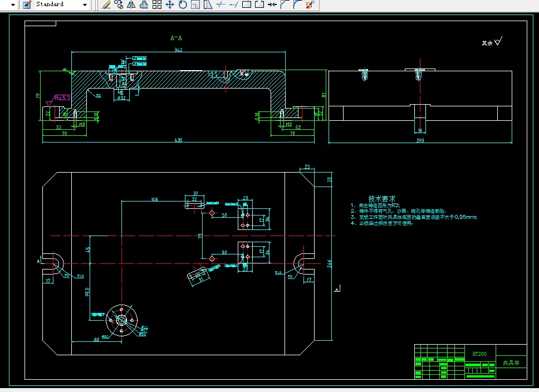Select the 293 width dimension
Viewport: 539px width, 392px height.
pos(420,141)
